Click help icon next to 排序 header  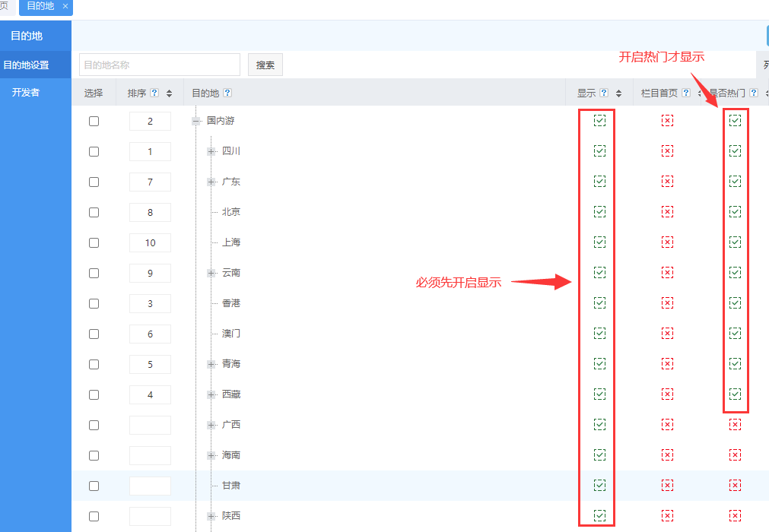pos(154,93)
